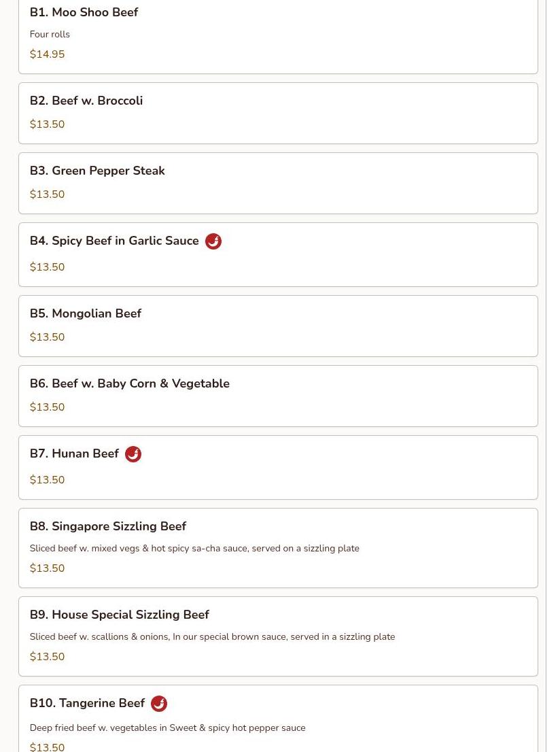Open B10. Tangerine Beef heading

(x=87, y=703)
